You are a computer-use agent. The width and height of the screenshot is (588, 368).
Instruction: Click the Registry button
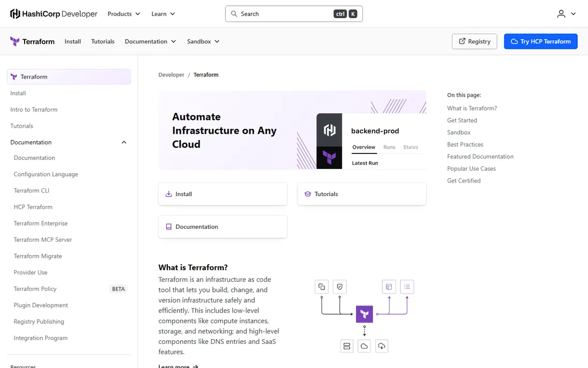(x=474, y=41)
